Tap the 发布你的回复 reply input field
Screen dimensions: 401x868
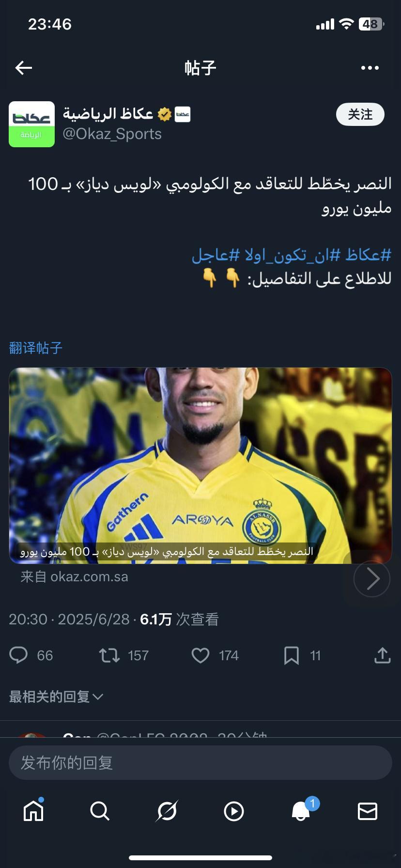click(x=200, y=762)
